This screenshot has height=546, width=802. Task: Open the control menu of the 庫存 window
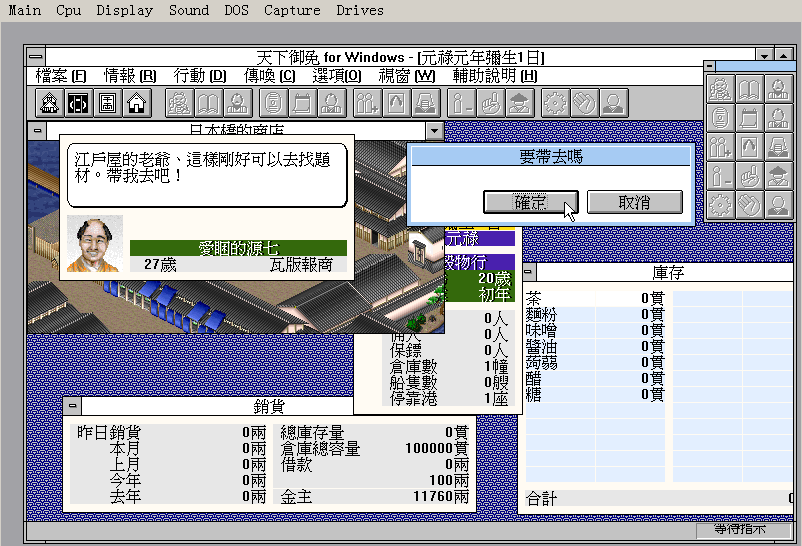point(529,273)
